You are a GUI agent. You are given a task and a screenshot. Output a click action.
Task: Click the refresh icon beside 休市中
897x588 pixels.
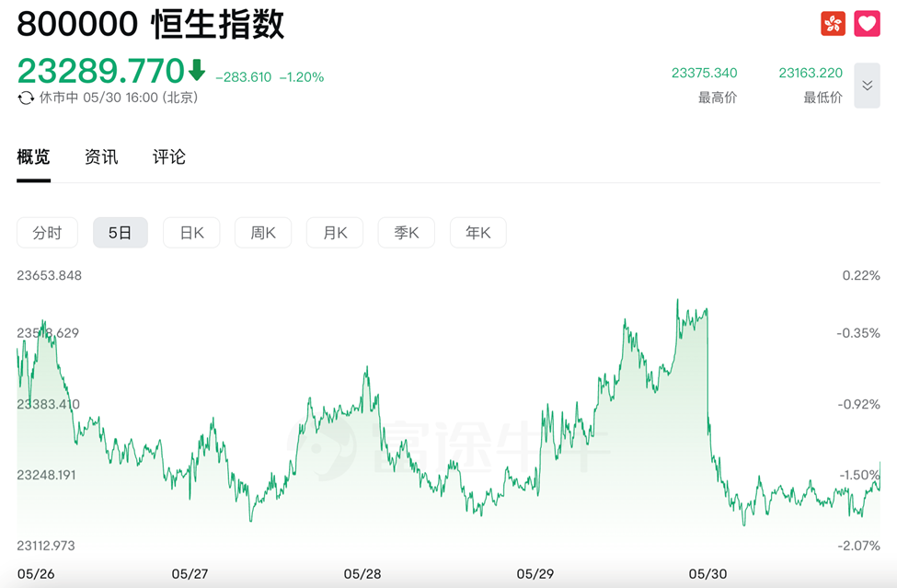pyautogui.click(x=26, y=98)
